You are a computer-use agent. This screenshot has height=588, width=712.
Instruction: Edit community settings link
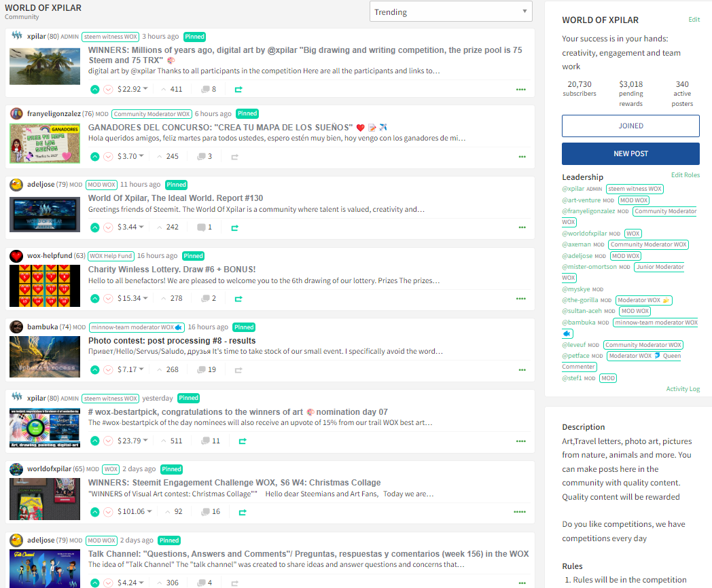(694, 20)
